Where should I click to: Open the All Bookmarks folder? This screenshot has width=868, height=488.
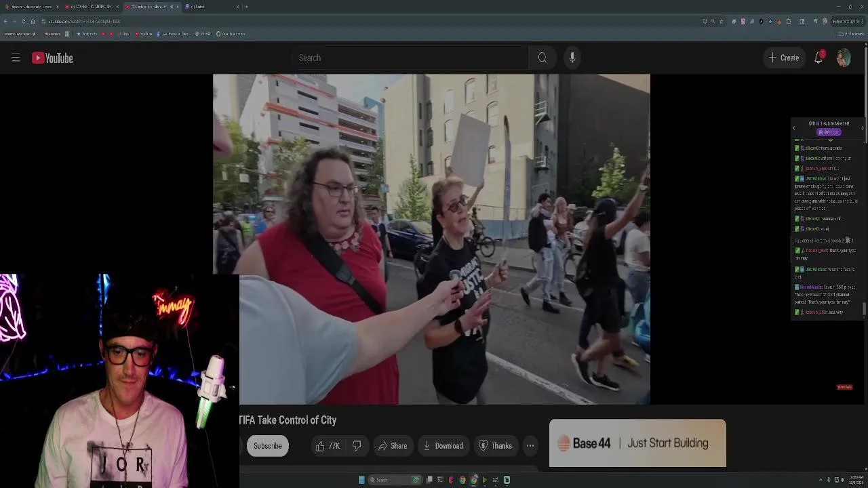(852, 34)
